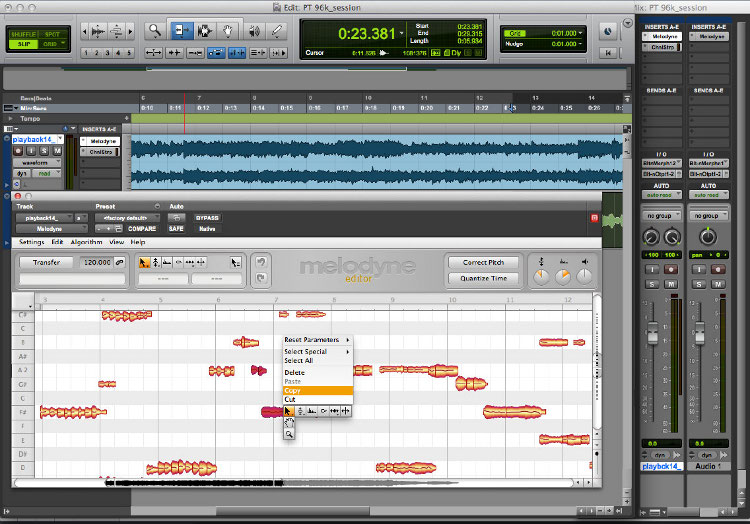Click the Melodyne undo arrow icon

(260, 262)
